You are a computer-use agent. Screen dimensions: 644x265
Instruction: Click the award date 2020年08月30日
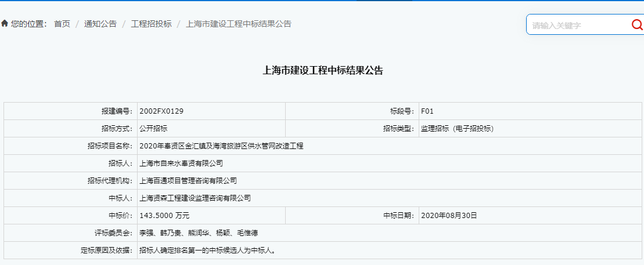[449, 215]
